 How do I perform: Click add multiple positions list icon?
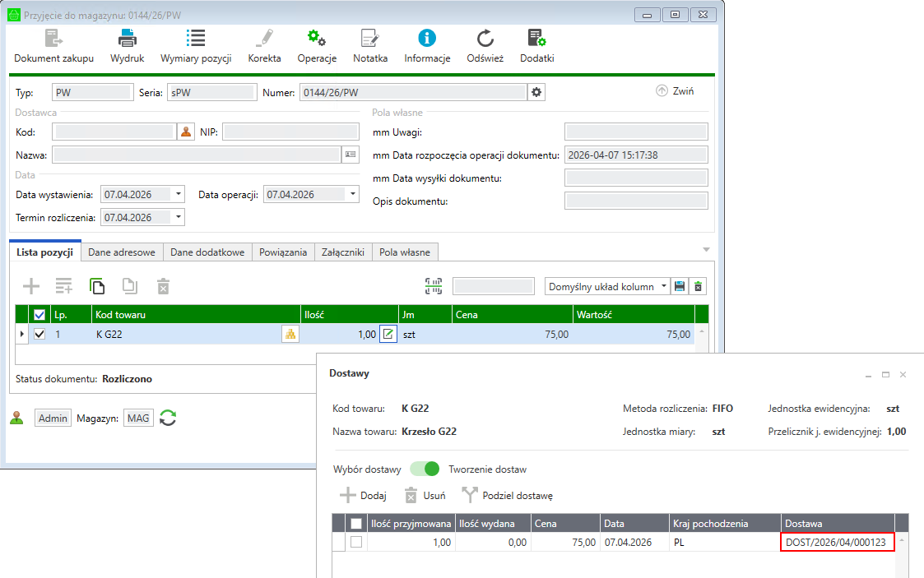pyautogui.click(x=63, y=287)
